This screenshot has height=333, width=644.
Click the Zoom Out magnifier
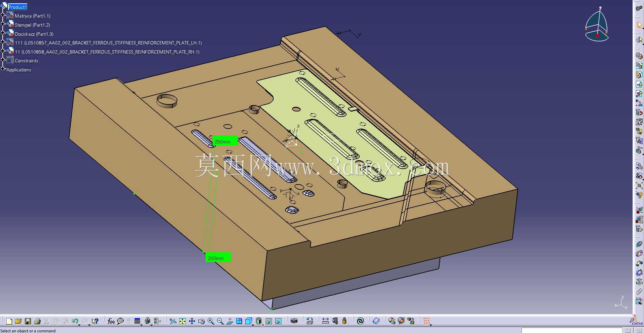tap(220, 321)
